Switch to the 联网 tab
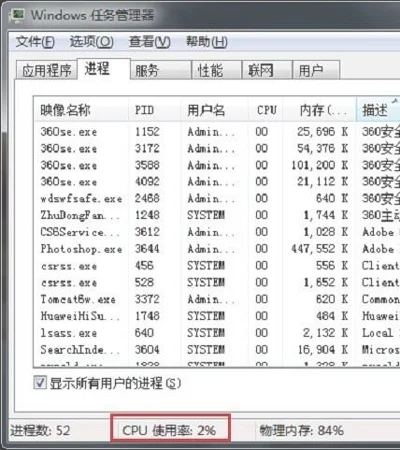Screen dimensions: 400x450 pyautogui.click(x=267, y=70)
